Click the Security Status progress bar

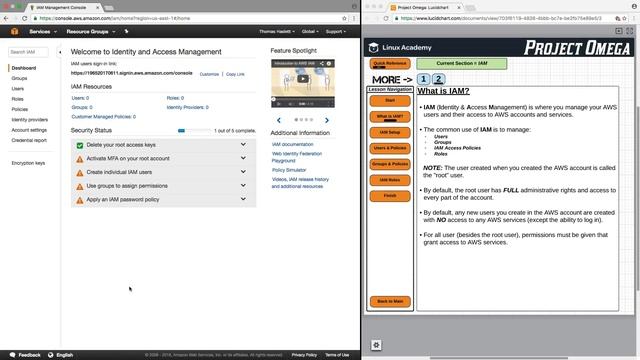coord(194,131)
